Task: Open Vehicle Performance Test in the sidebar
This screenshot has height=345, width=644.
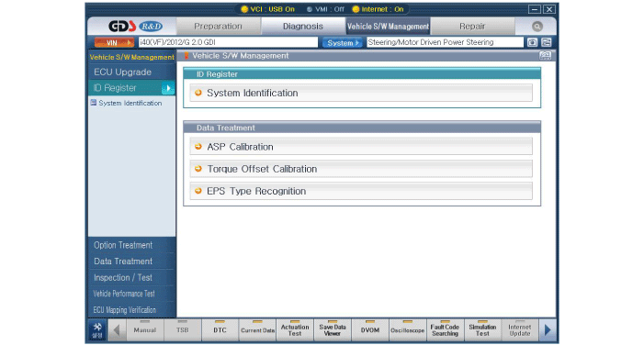Action: tap(131, 294)
